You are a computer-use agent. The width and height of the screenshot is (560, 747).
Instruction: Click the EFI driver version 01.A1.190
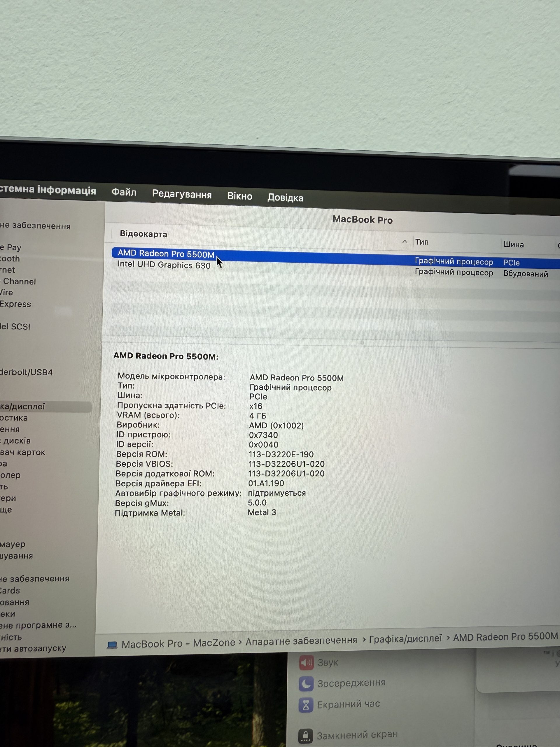266,483
